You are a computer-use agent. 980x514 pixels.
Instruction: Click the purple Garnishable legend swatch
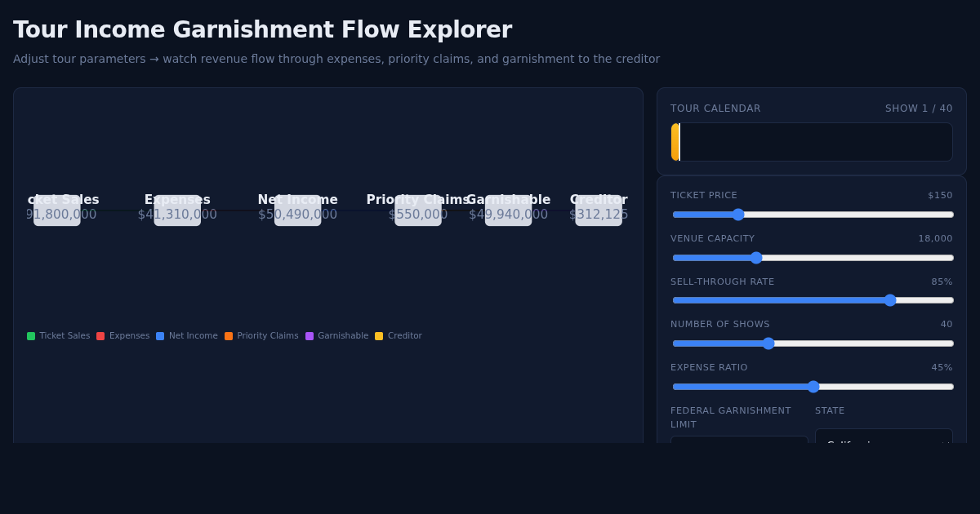(310, 336)
